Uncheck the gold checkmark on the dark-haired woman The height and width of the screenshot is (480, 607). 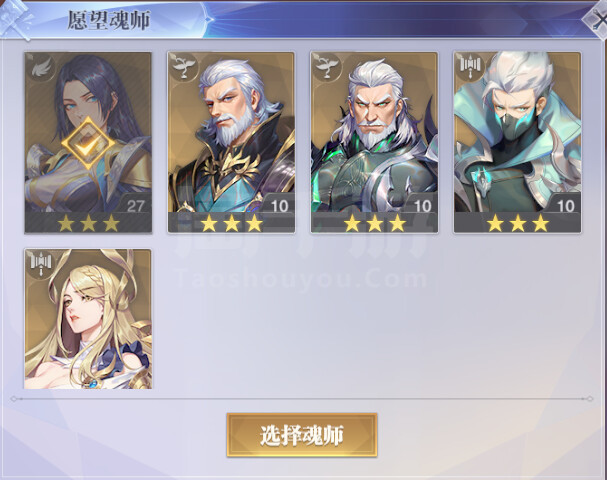pyautogui.click(x=88, y=143)
